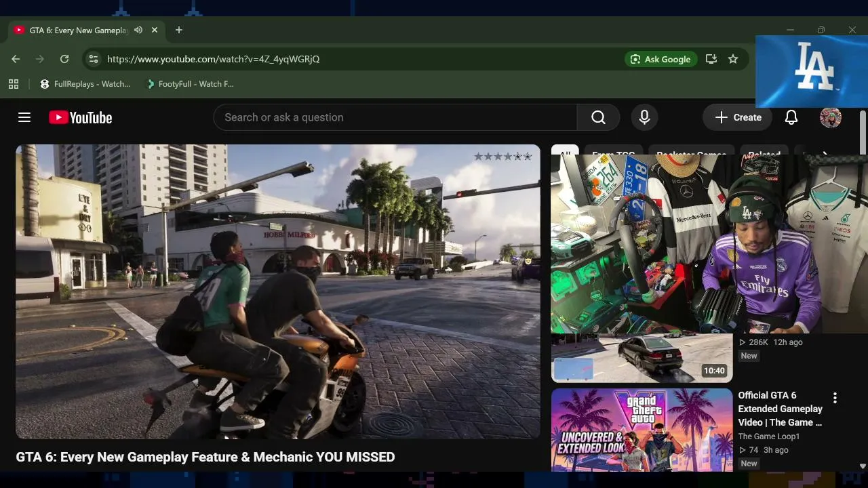Focus the browser address bar URL

[214, 59]
